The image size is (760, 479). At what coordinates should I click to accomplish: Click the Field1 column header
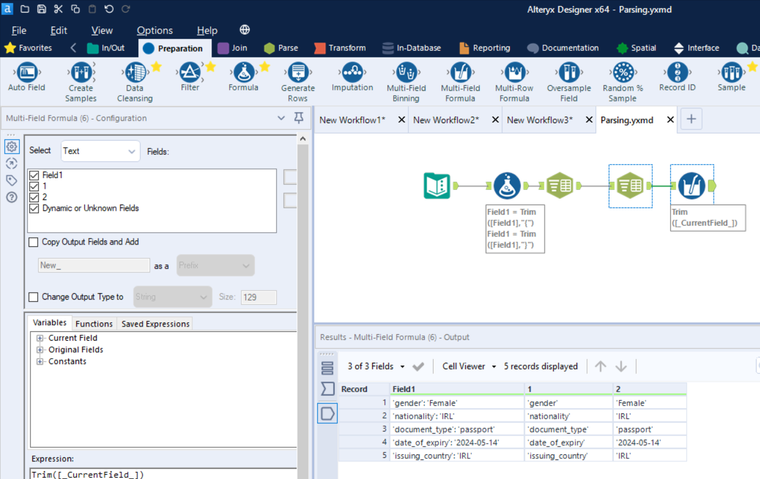tap(457, 389)
